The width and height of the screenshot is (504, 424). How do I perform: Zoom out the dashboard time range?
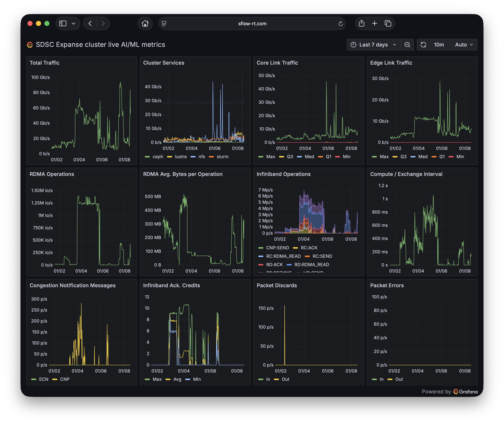click(407, 45)
